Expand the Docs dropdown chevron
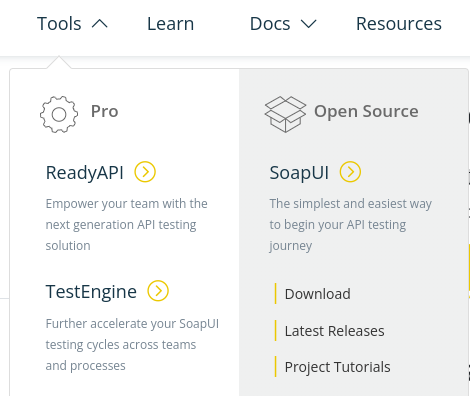 pos(308,24)
